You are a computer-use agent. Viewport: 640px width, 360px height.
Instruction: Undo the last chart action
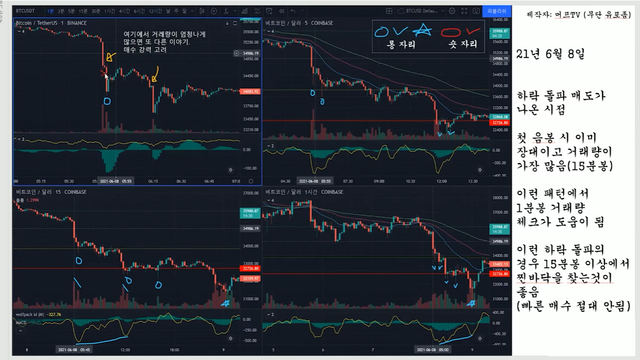click(x=293, y=11)
